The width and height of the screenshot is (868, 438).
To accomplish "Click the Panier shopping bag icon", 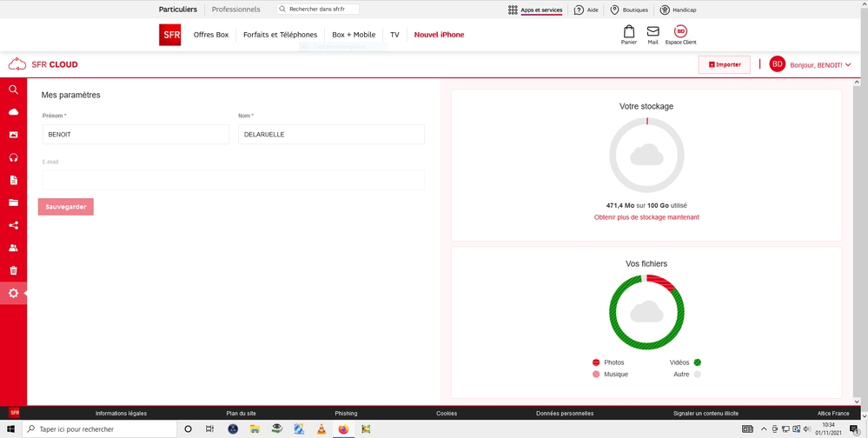I will pyautogui.click(x=628, y=33).
